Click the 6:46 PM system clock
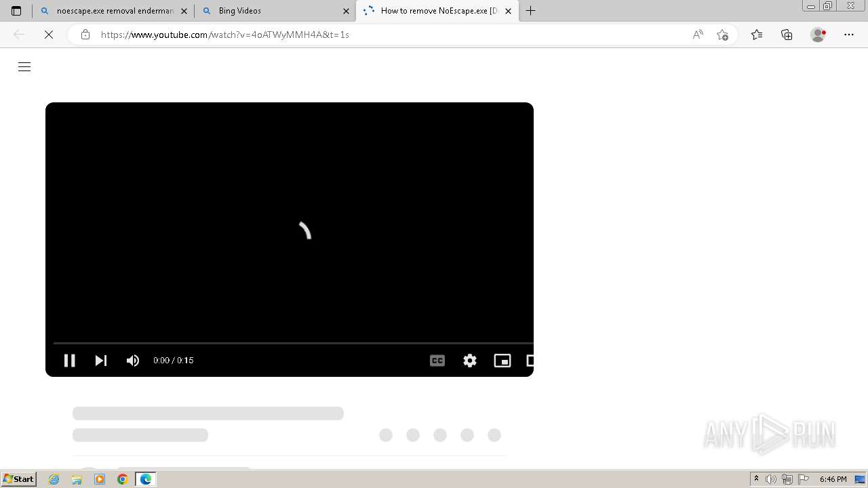The height and width of the screenshot is (488, 868). tap(833, 479)
